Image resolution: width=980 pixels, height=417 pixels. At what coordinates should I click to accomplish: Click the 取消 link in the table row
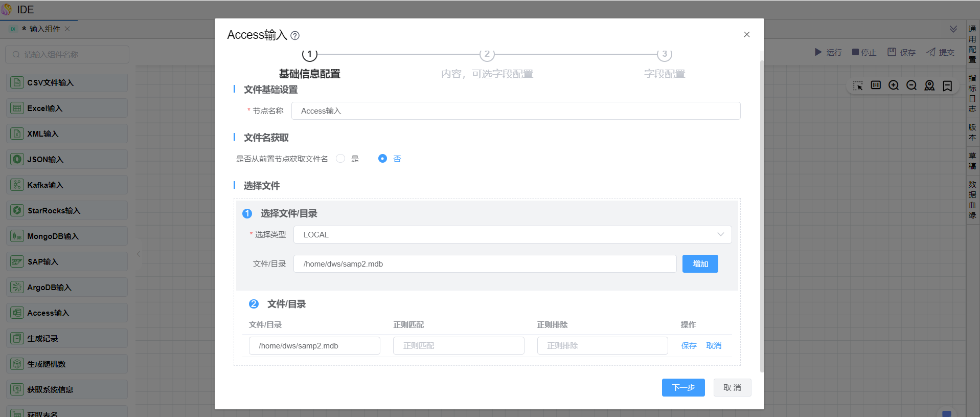714,346
